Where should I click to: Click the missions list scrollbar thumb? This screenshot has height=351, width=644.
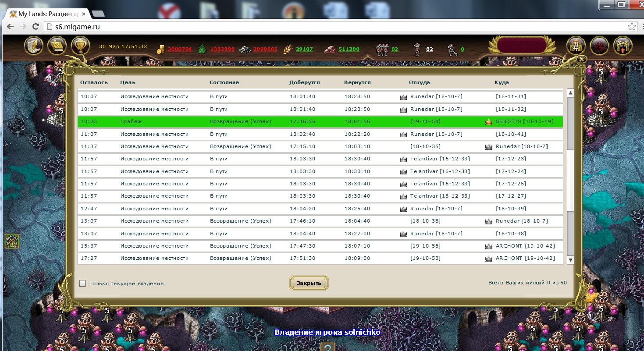pos(570,180)
